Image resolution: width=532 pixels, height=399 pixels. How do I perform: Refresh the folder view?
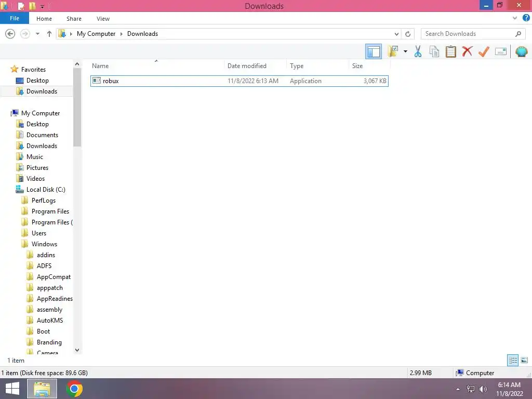408,34
